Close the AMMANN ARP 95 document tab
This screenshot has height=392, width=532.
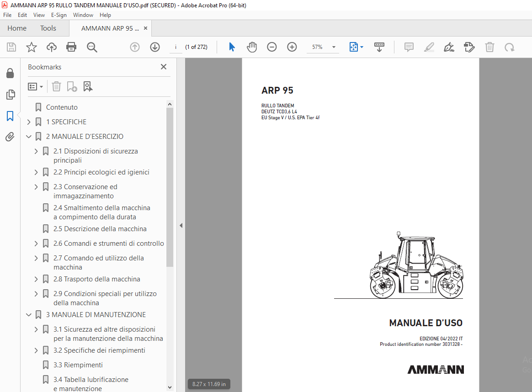pos(145,28)
